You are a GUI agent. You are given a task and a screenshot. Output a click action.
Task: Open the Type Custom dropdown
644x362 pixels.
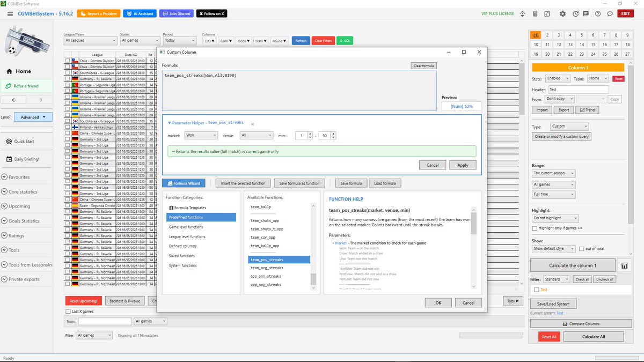click(569, 127)
